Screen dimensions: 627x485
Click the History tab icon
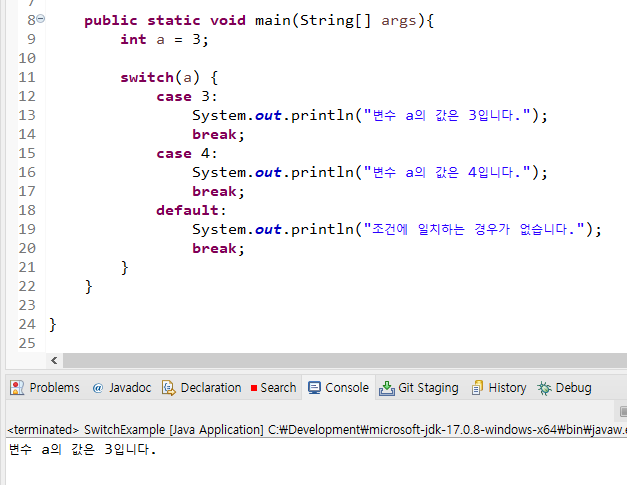pyautogui.click(x=477, y=388)
